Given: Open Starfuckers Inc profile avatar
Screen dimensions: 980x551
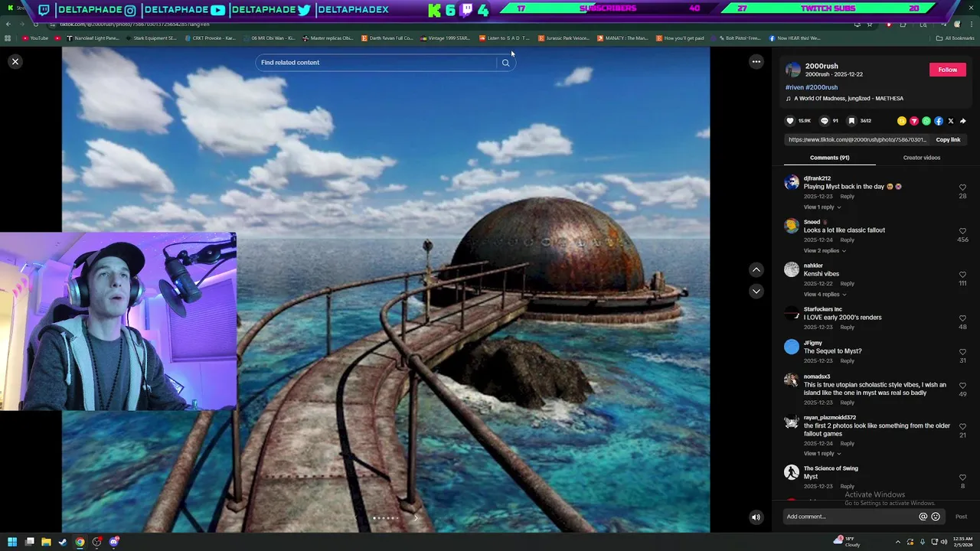Looking at the screenshot, I should [792, 313].
